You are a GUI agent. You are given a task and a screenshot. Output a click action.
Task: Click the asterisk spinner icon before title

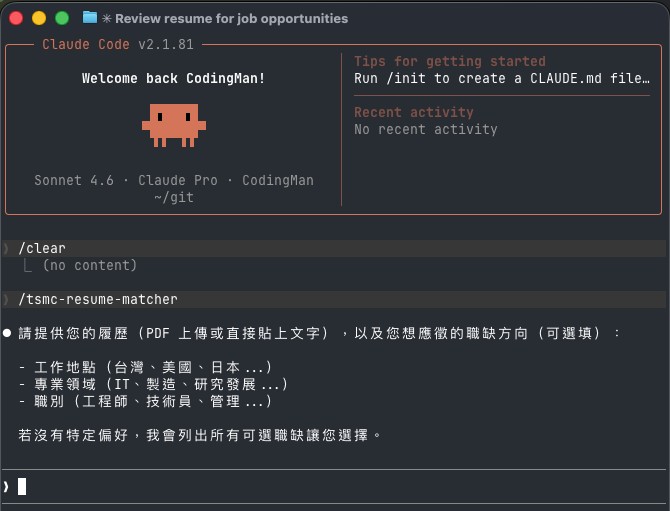click(106, 19)
